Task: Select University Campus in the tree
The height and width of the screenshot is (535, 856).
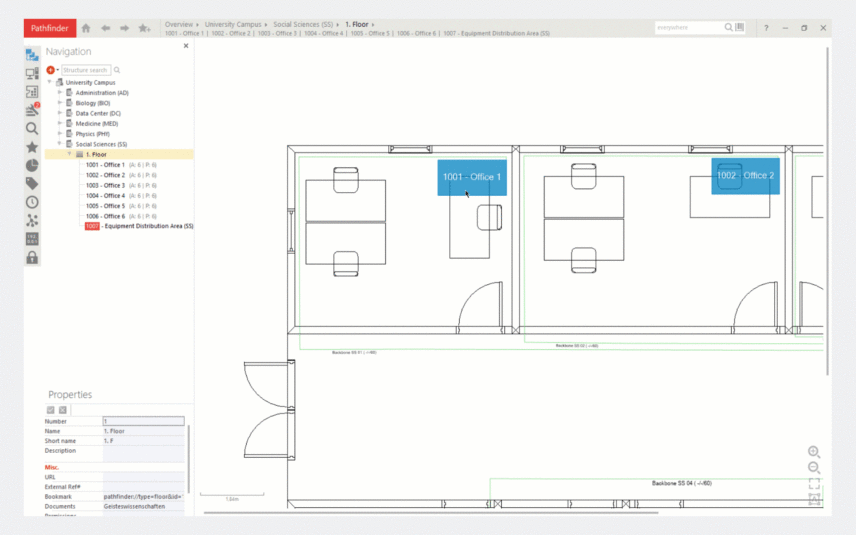Action: pos(90,82)
